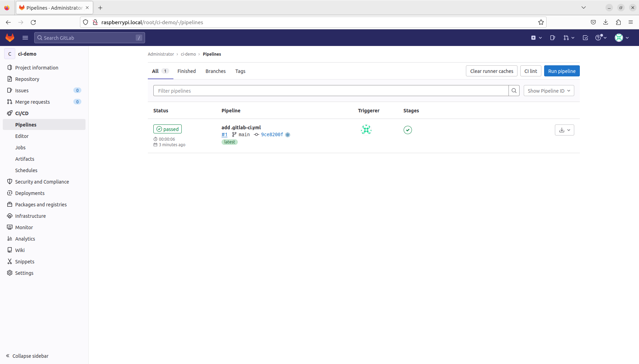
Task: Switch to the Branches tab
Action: [x=216, y=71]
